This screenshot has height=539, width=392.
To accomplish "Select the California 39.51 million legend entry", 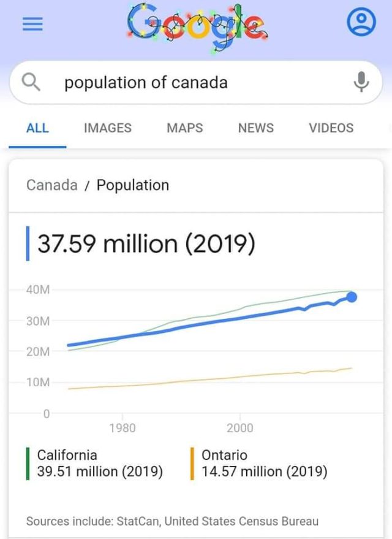I will pos(100,463).
